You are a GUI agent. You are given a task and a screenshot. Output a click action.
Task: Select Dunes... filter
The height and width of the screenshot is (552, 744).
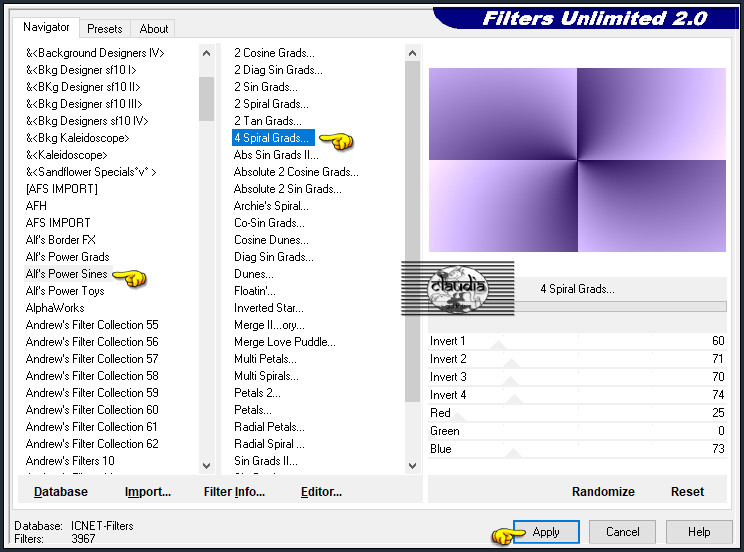254,274
